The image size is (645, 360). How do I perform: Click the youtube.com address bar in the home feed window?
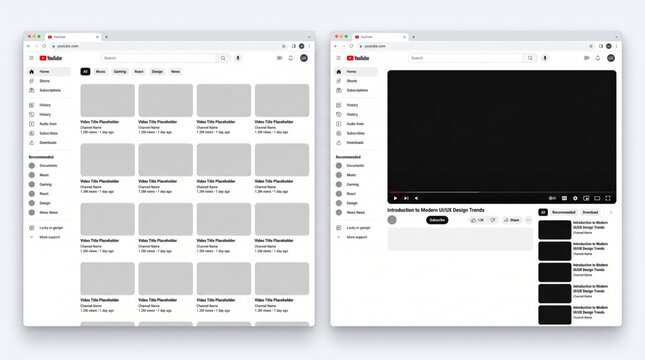[x=169, y=46]
